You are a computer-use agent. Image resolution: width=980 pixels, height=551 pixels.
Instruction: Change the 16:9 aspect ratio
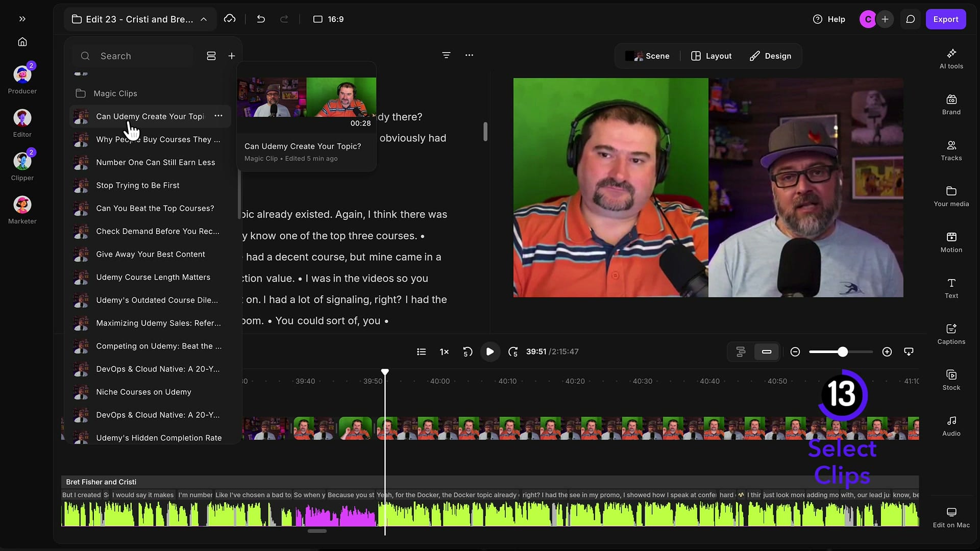(x=328, y=19)
